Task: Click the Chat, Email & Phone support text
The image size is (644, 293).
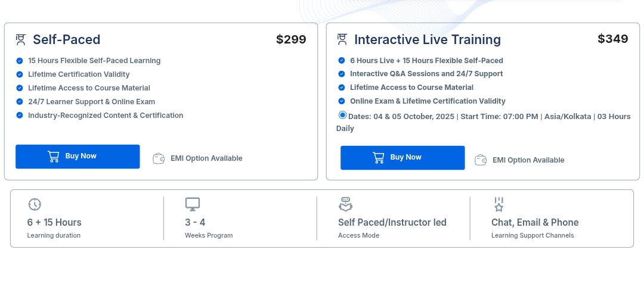Action: tap(535, 222)
